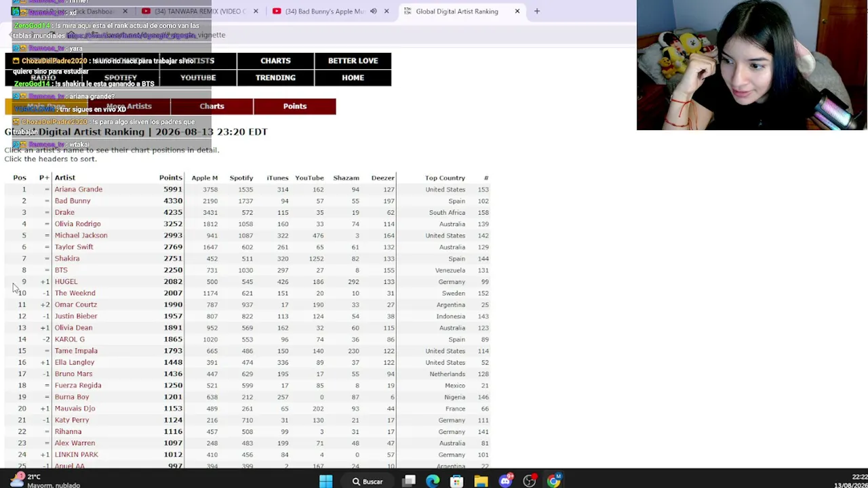Click the Shakira artist link

point(67,258)
